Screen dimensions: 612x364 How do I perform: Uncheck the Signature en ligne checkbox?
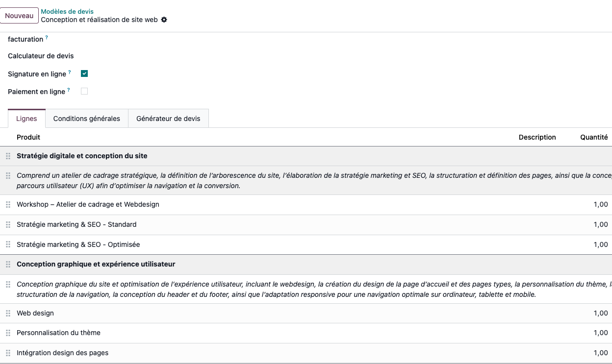pyautogui.click(x=84, y=73)
